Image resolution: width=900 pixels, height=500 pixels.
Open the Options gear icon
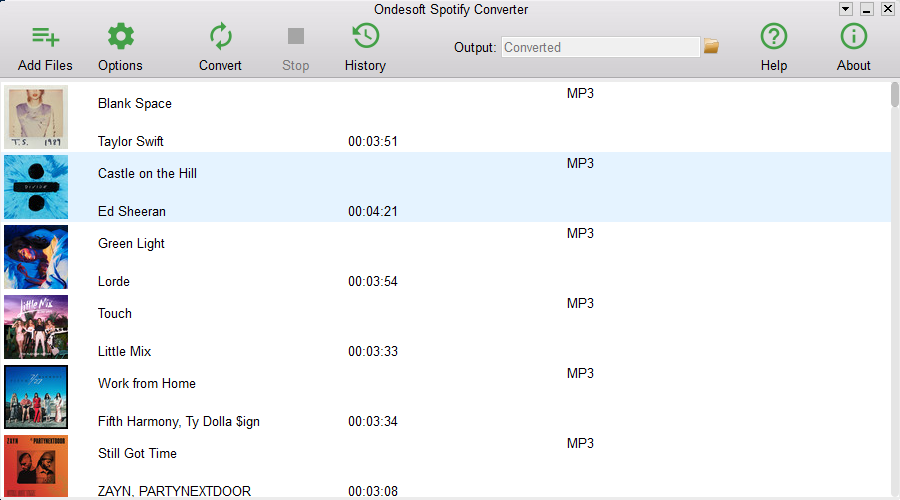pyautogui.click(x=120, y=38)
